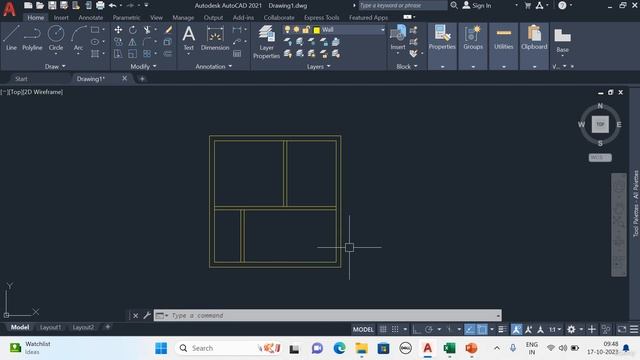
Task: Open the View ribbon tab
Action: (156, 18)
